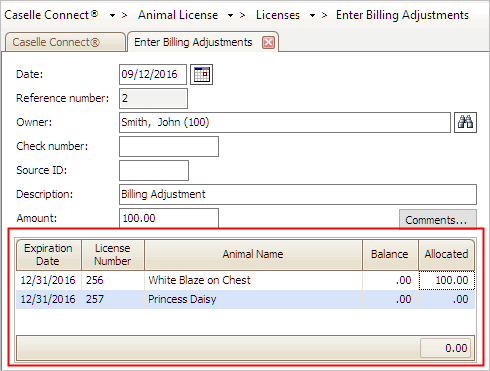Select the White Blaze on Chest cell
Image resolution: width=490 pixels, height=371 pixels.
[253, 280]
